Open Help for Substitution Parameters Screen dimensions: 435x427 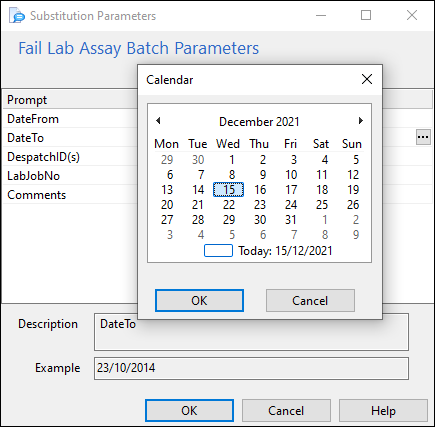[383, 411]
